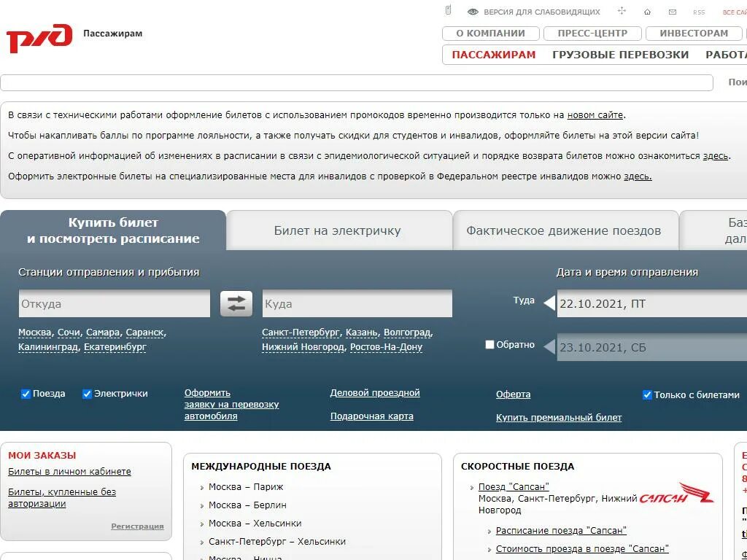Choose Саранск as departure suggestion
The height and width of the screenshot is (560, 747).
(145, 332)
